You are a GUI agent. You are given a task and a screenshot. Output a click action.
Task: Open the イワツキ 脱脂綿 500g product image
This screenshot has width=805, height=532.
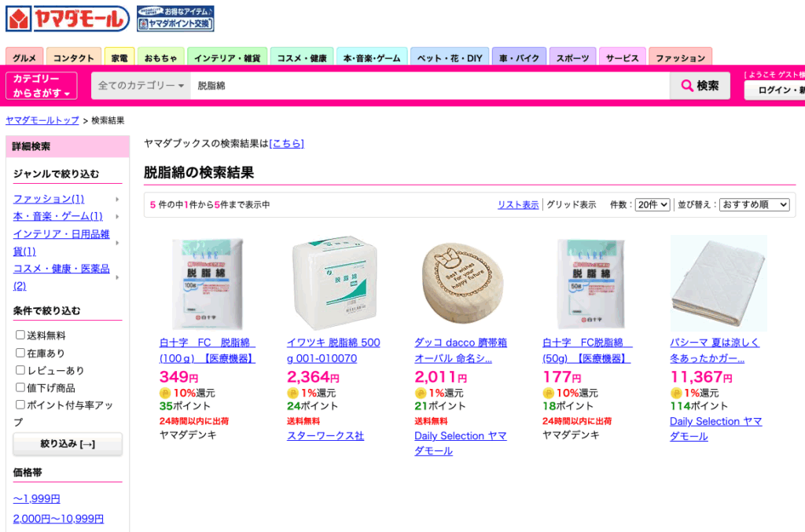coord(334,283)
